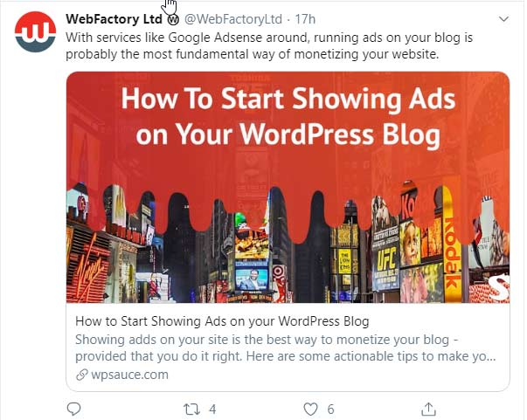Click the like count of 6
The image size is (527, 420).
[330, 410]
